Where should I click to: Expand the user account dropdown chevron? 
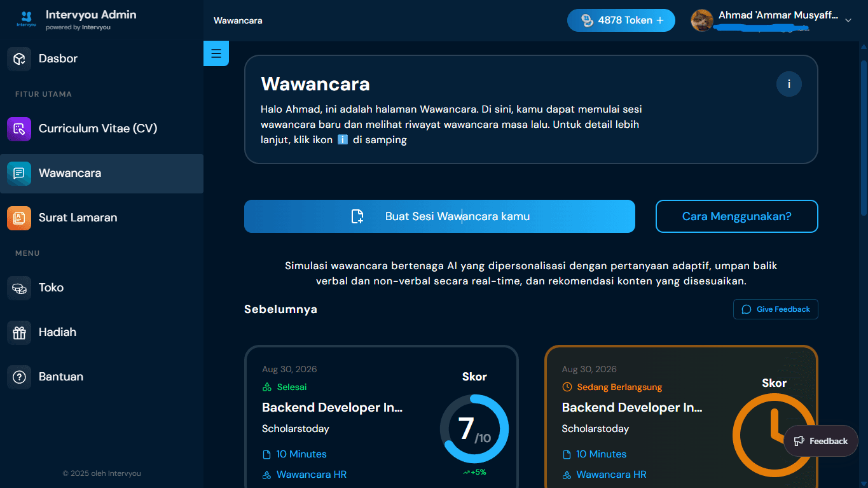click(x=848, y=20)
